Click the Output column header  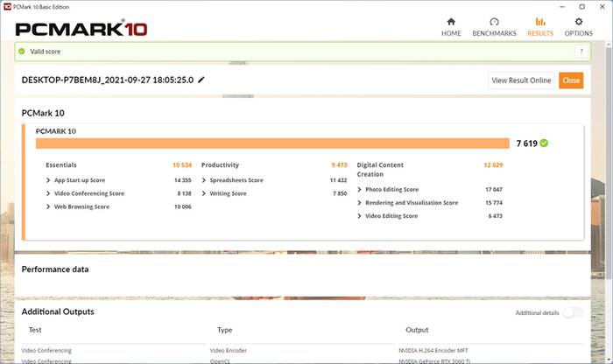417,330
